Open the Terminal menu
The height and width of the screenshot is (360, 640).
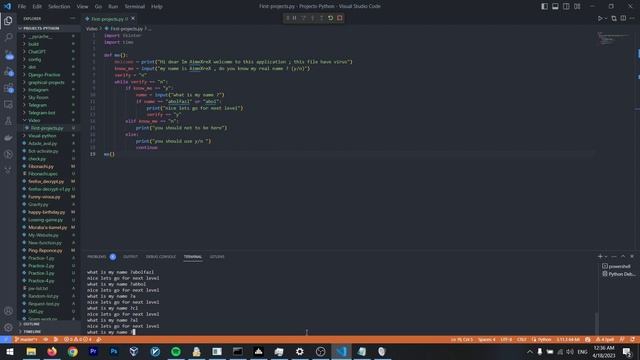click(x=134, y=7)
